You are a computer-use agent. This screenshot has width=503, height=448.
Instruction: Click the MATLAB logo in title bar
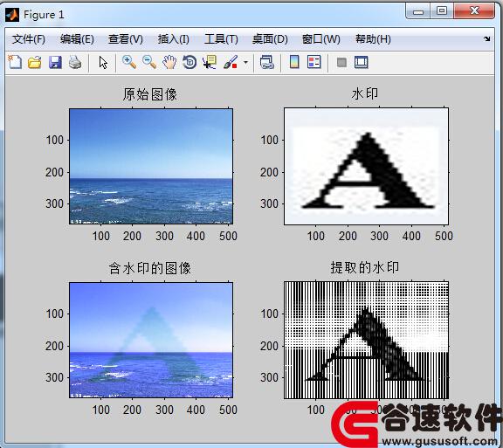[x=12, y=15]
